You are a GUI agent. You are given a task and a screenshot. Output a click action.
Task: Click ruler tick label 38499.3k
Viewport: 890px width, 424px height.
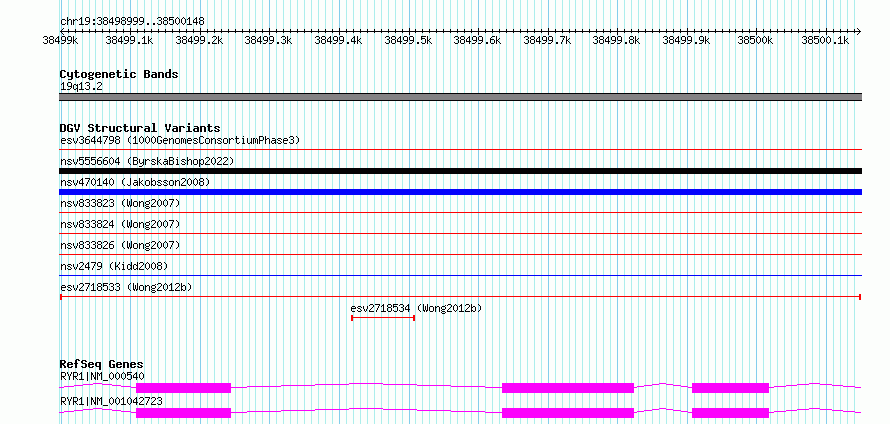(268, 40)
